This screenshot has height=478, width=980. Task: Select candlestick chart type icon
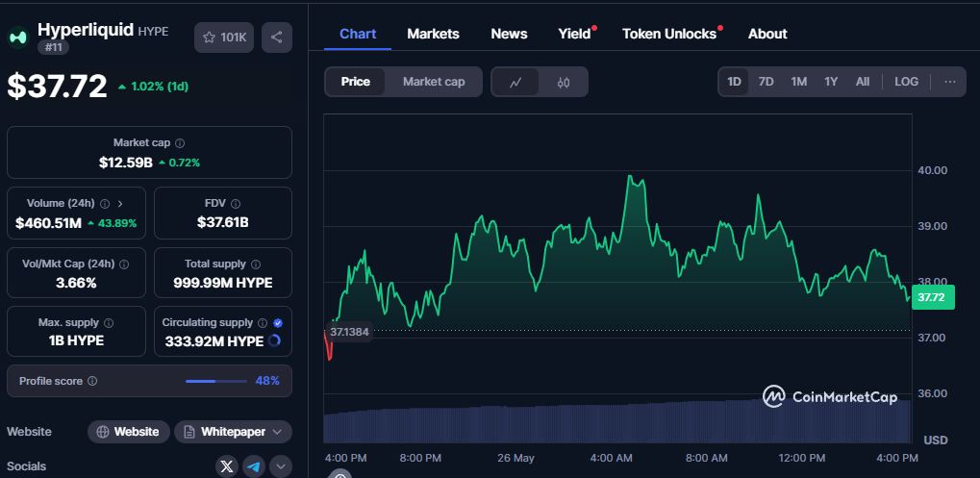564,82
